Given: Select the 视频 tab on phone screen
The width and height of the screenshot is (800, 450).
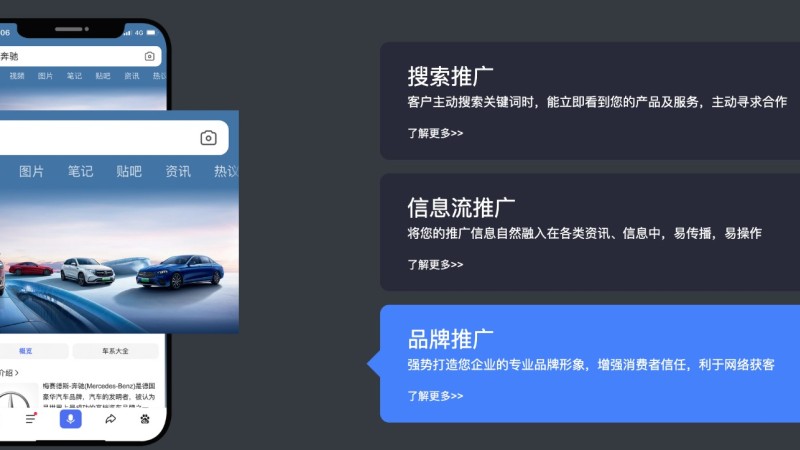Looking at the screenshot, I should [17, 76].
